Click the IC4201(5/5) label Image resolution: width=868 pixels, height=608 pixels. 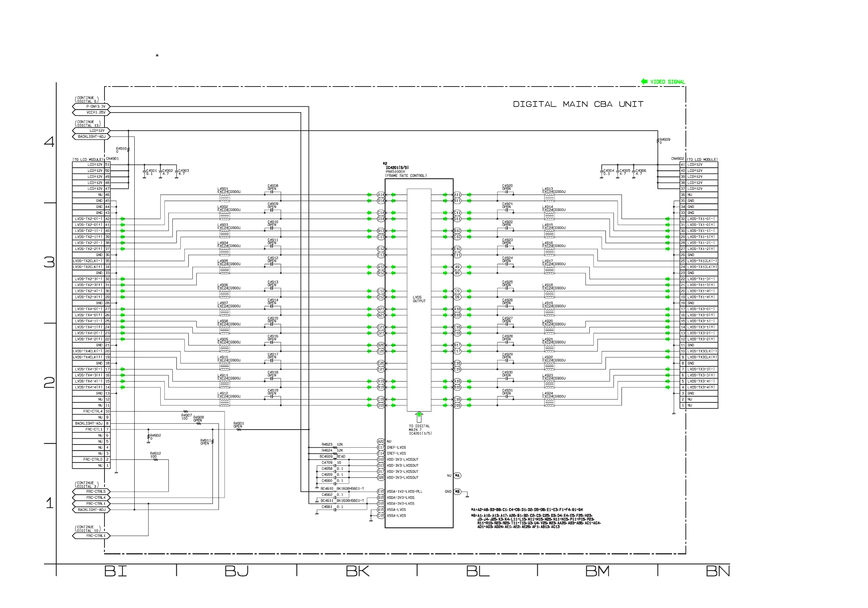[397, 168]
